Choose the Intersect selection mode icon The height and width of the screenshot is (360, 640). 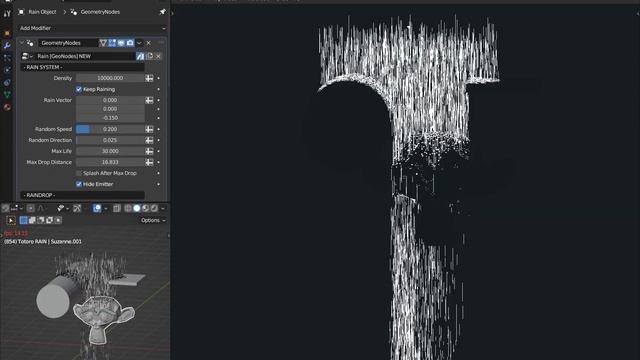58,220
